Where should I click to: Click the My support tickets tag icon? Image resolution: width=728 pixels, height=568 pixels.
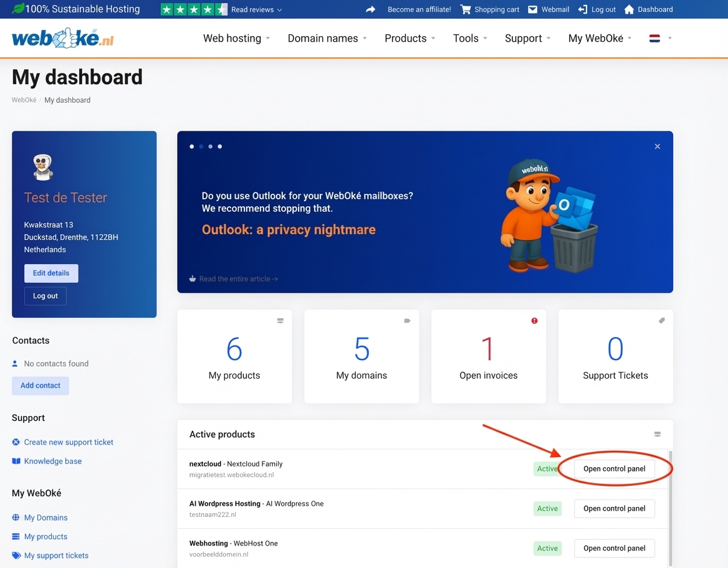(x=16, y=556)
